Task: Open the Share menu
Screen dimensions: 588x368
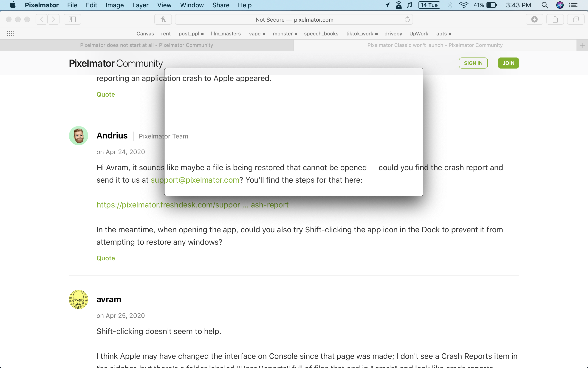Action: click(221, 5)
